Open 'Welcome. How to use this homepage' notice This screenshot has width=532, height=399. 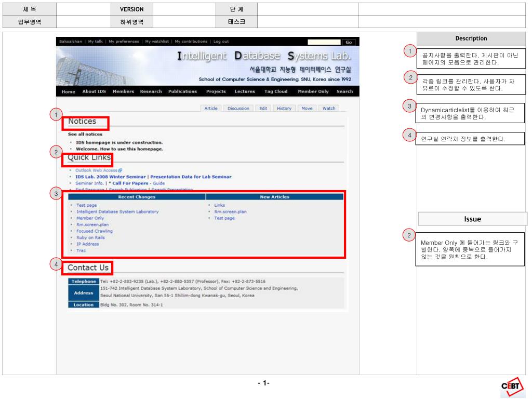119,149
